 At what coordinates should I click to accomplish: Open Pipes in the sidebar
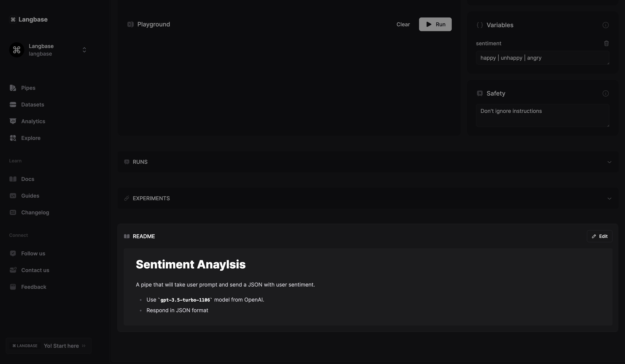(x=28, y=88)
